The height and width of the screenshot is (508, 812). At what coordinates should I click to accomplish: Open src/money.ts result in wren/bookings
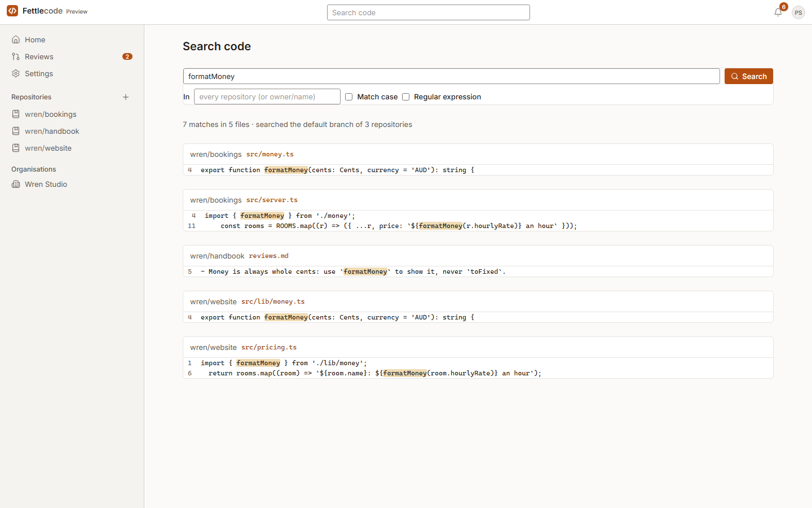[x=270, y=154]
